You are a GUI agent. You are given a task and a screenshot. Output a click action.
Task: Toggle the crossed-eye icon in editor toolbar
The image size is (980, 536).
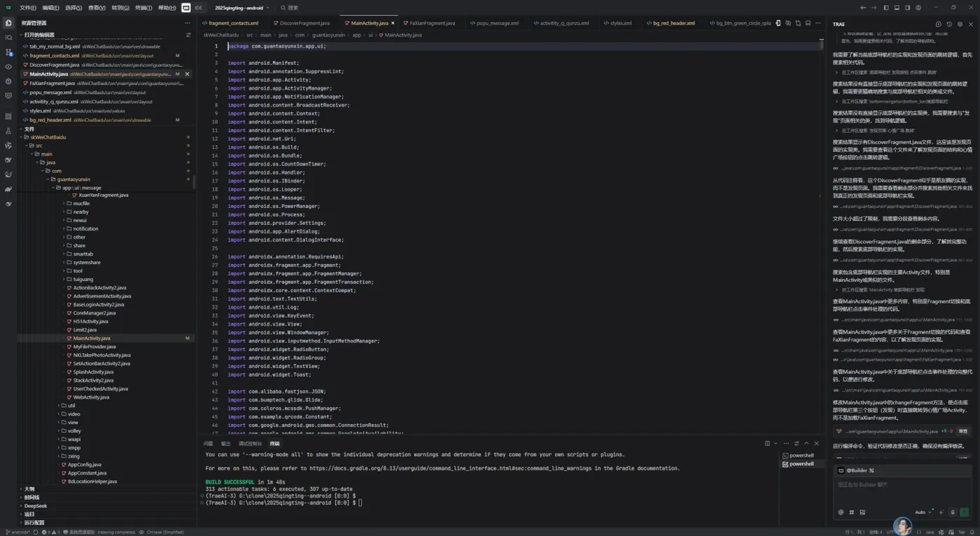pos(788,23)
